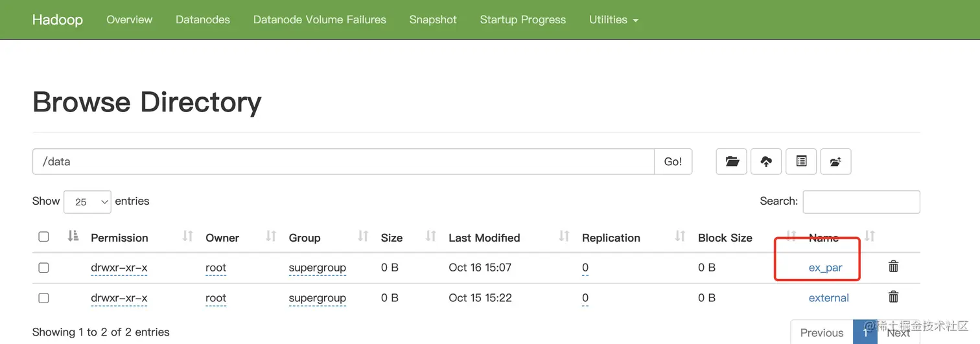Open the Datanodes tab
Screen dimensions: 980x344
click(x=202, y=19)
